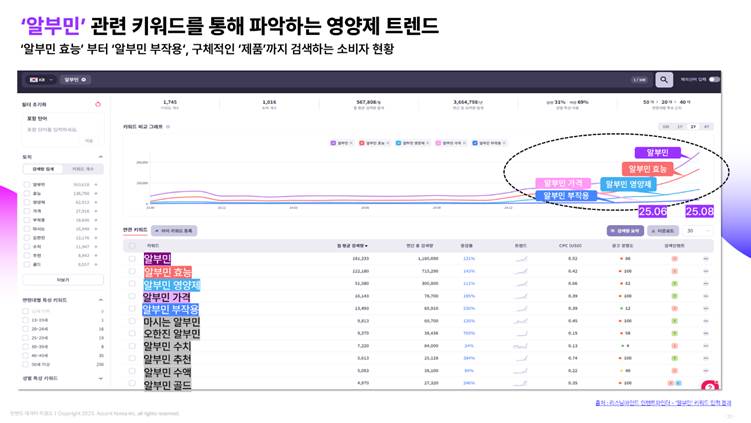Select the 2Y chart period tab

coord(693,127)
